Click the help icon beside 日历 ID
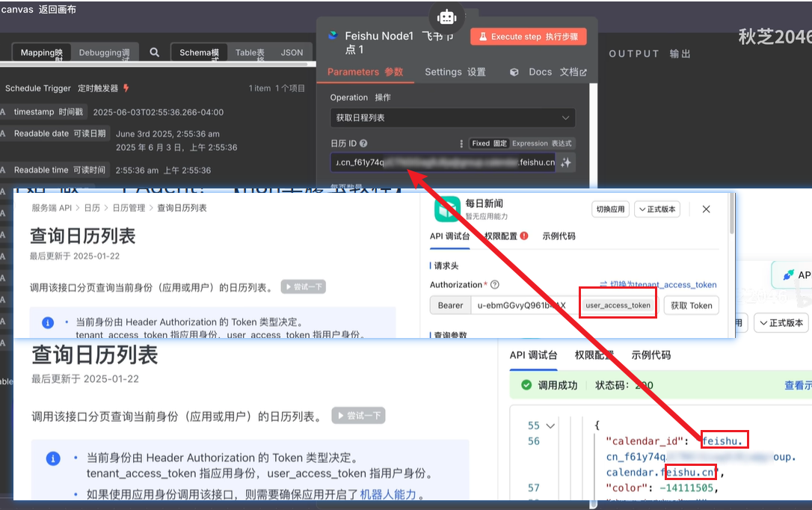Screen dimensions: 812x510 click(363, 144)
